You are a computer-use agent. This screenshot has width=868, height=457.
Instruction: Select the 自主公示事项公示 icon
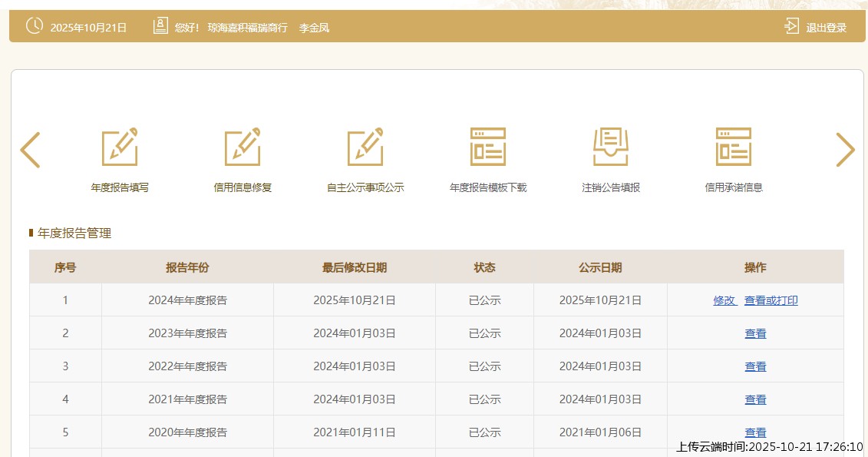click(x=365, y=147)
